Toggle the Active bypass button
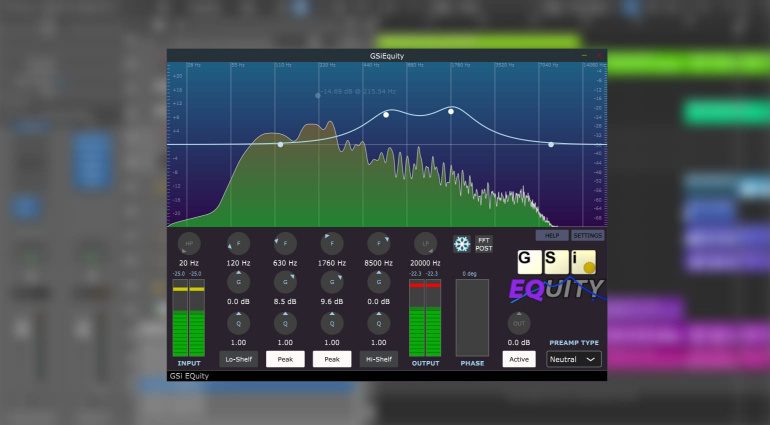770x425 pixels. pos(519,359)
